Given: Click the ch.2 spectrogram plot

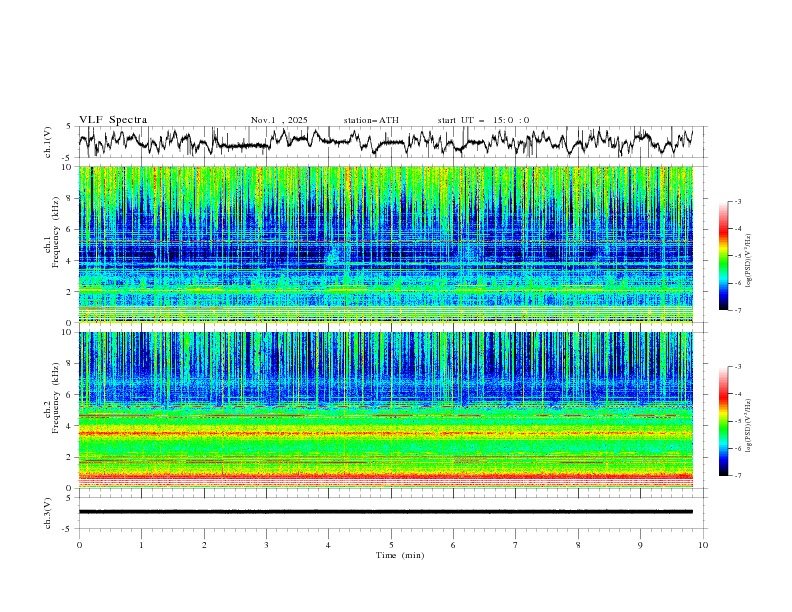Looking at the screenshot, I should click(x=386, y=410).
